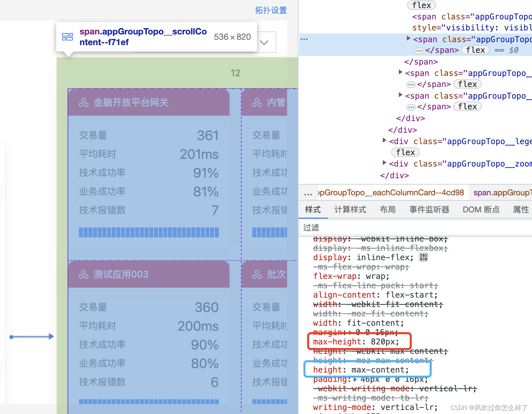Expand the margin shorthand property triangle
The image size is (532, 414).
tap(351, 332)
